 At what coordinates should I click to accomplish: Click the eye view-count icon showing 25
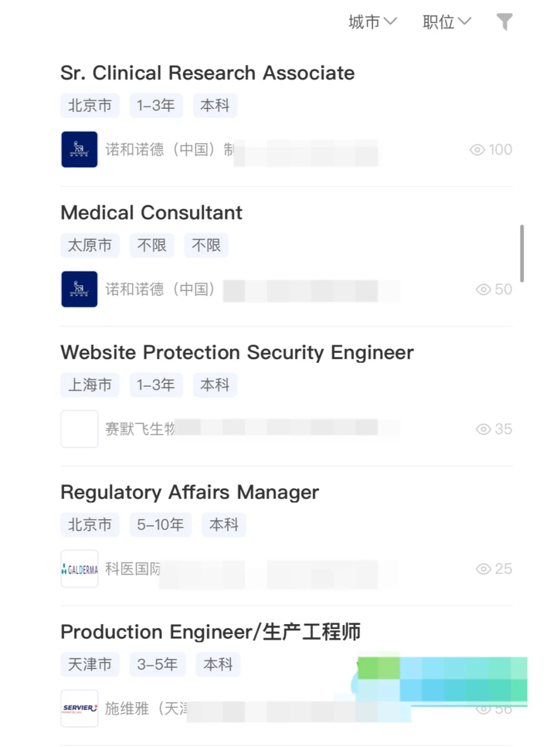coord(483,569)
